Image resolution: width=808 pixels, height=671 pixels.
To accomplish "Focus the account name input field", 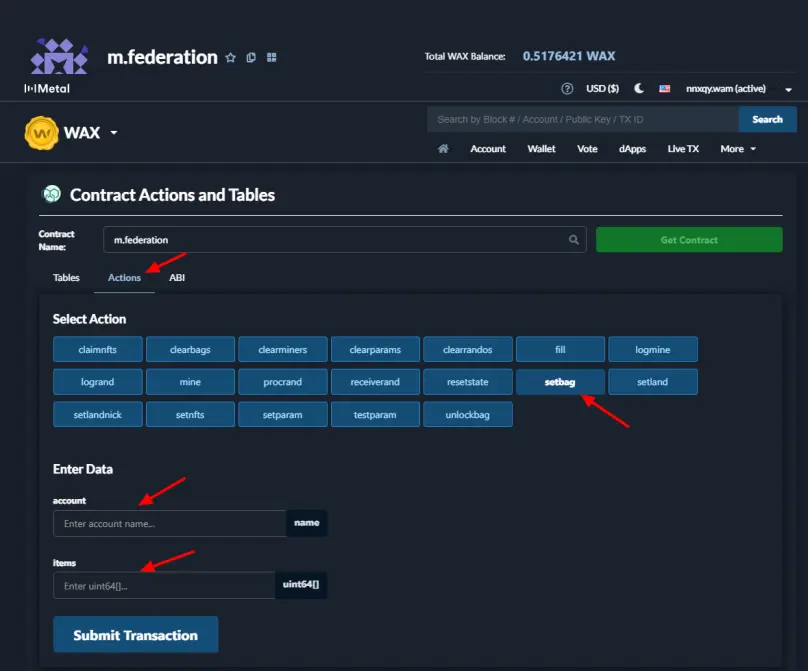I will coord(170,524).
